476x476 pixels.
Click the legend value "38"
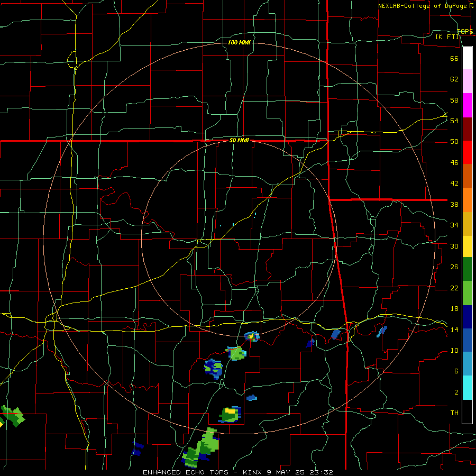pos(454,204)
